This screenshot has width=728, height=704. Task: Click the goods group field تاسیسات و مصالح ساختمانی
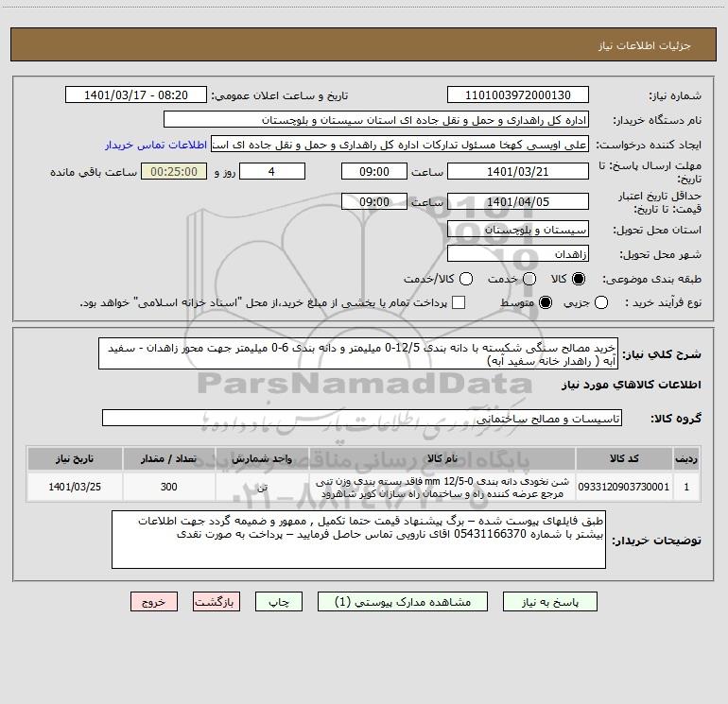click(362, 419)
